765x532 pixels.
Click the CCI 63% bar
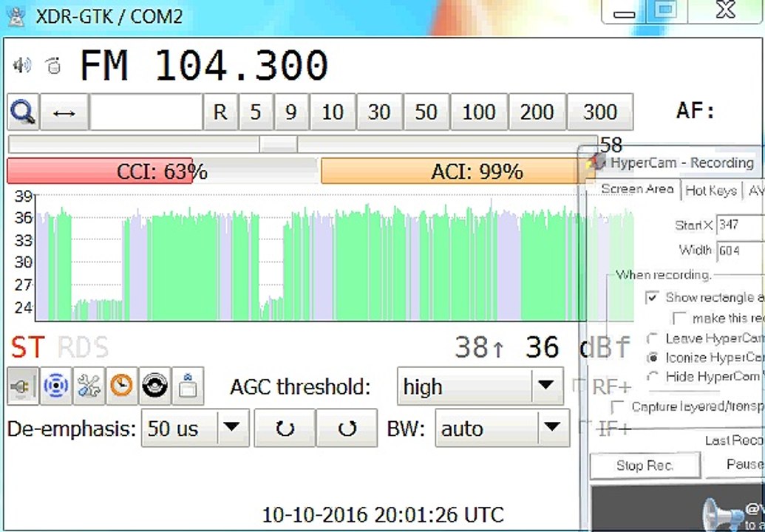pos(162,171)
